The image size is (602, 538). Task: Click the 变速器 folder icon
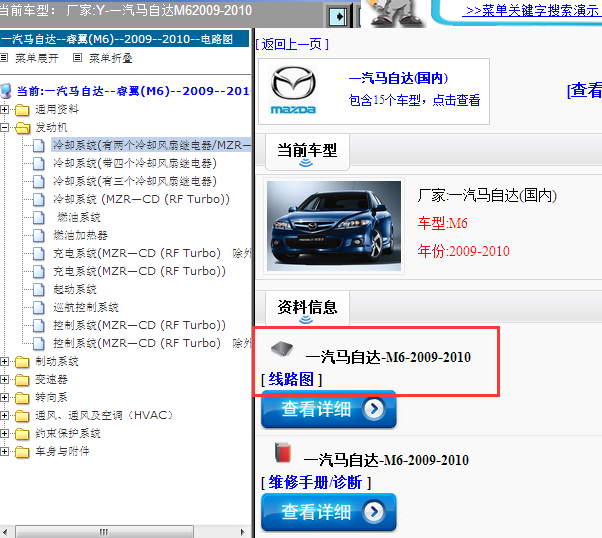[22, 380]
